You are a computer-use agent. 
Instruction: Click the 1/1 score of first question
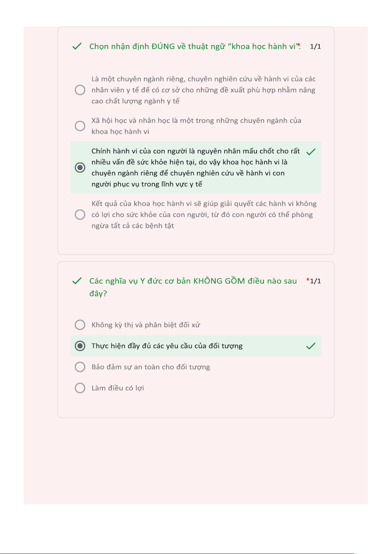pyautogui.click(x=315, y=47)
